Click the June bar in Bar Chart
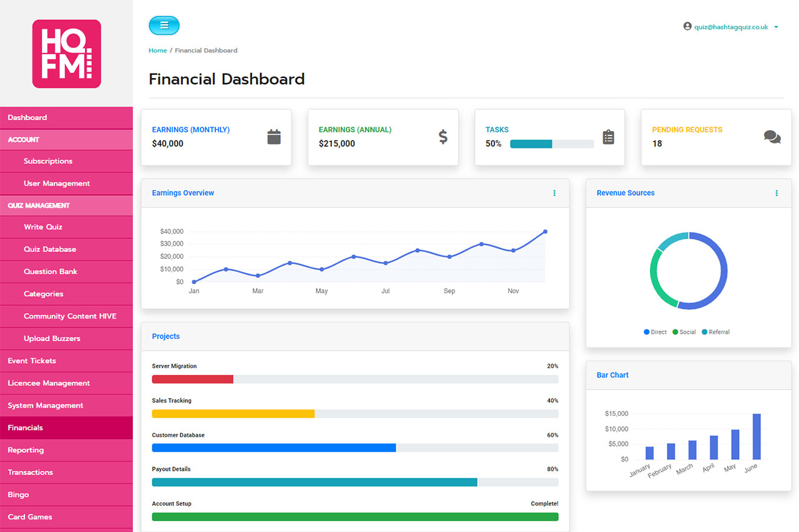799x532 pixels. (757, 437)
